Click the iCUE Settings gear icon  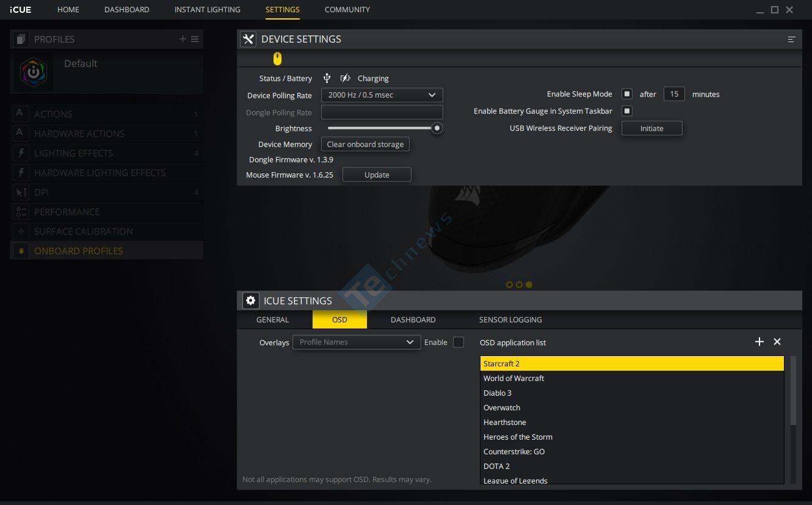click(x=250, y=300)
